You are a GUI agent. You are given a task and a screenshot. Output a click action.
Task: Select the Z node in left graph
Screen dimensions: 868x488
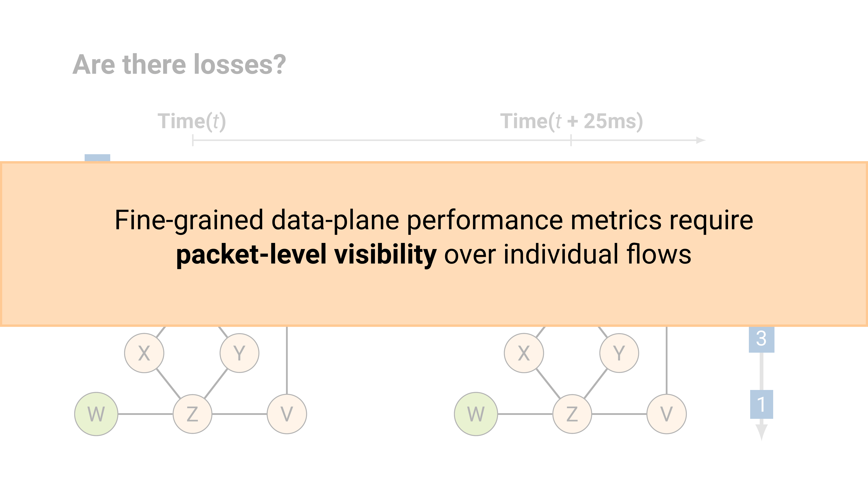[192, 414]
